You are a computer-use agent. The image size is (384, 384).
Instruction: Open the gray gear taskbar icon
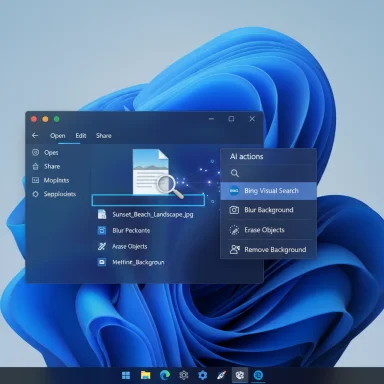(184, 375)
